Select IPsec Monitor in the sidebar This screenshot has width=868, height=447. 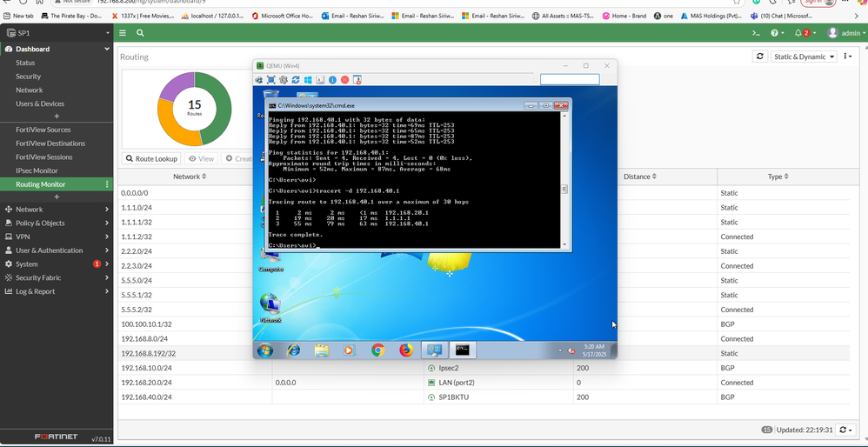click(37, 170)
